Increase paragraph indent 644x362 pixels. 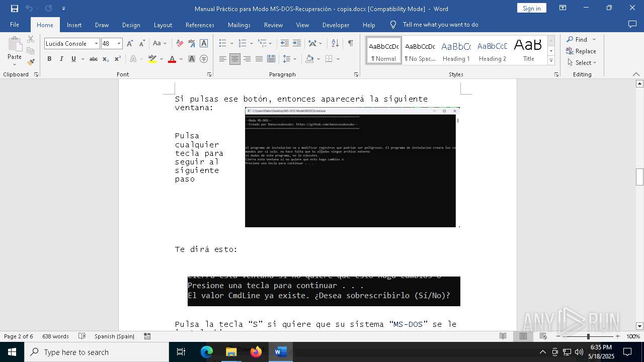pos(297,44)
